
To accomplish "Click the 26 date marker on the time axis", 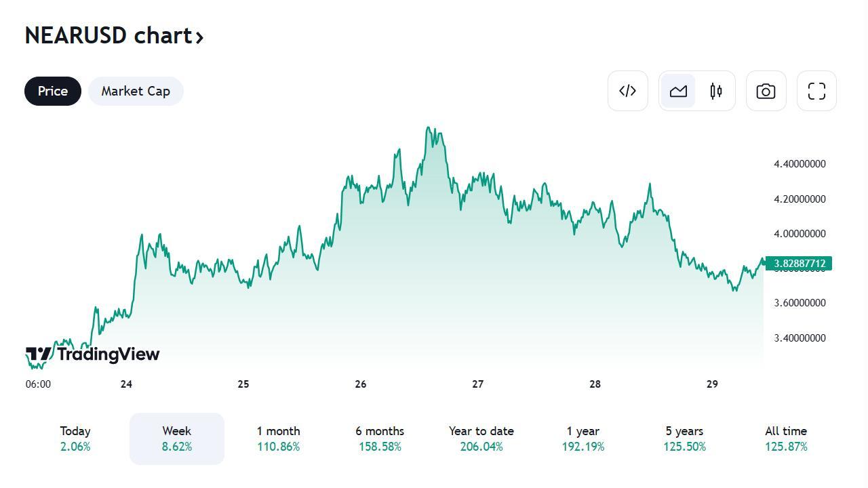I will [361, 384].
